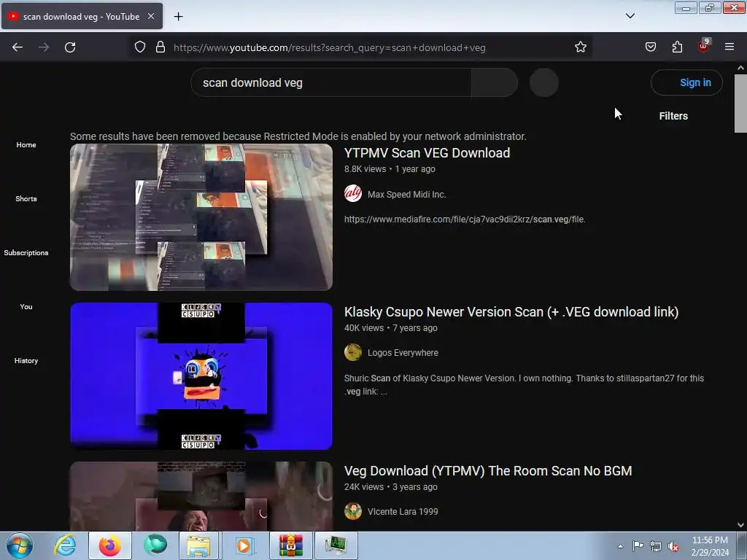747x560 pixels.
Task: Click the muted volume tray icon
Action: pos(673,547)
